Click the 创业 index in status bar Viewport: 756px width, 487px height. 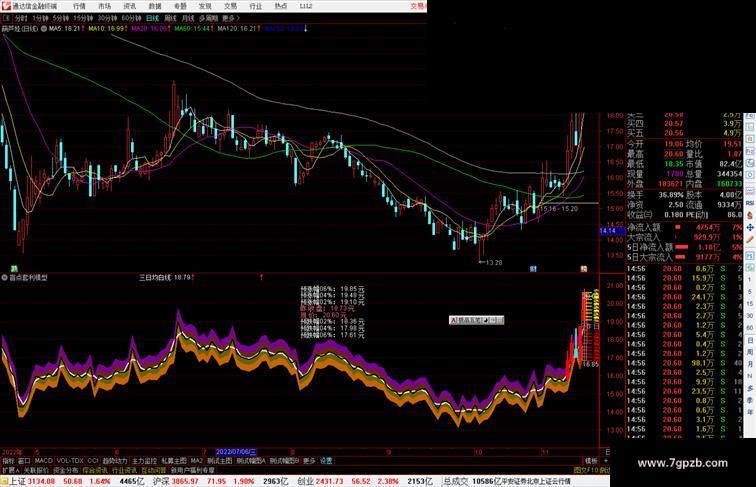(x=305, y=481)
